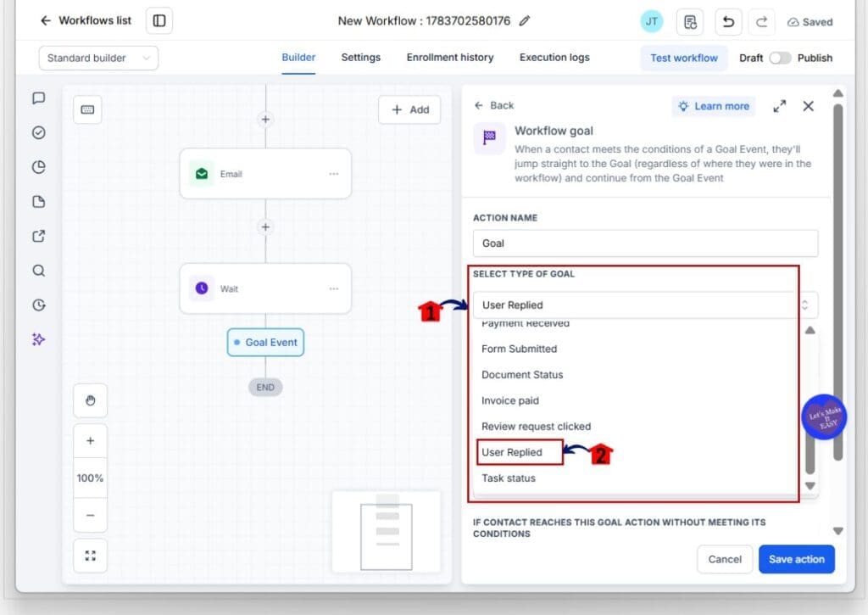Viewport: 868px width, 615px height.
Task: Click Back in the Workflow goal panel
Action: pyautogui.click(x=494, y=105)
